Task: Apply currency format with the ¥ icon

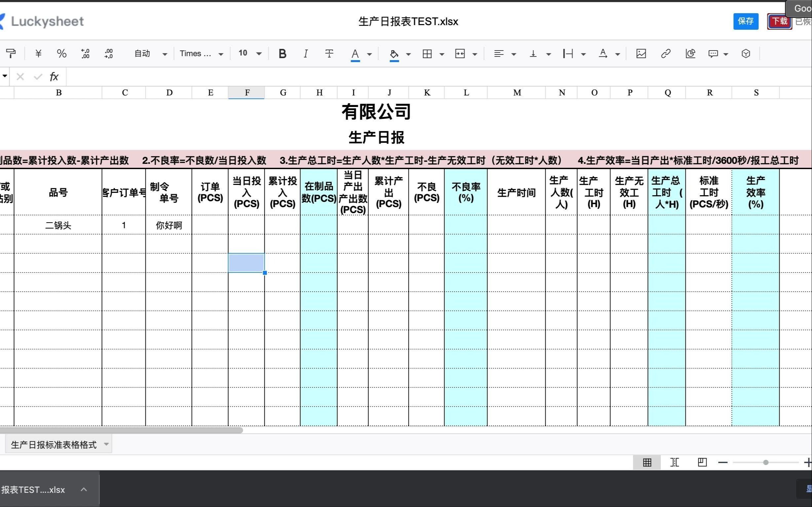Action: [38, 53]
